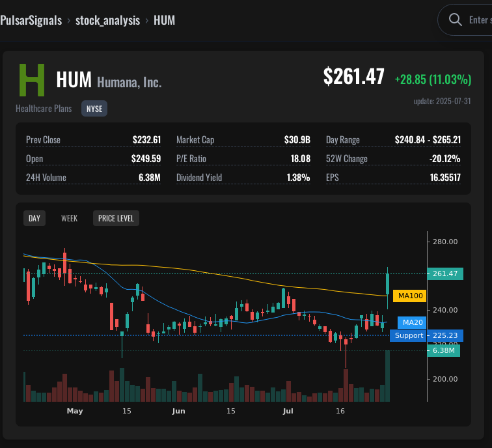492x448 pixels.
Task: Click the Jun date axis label
Action: pos(178,411)
